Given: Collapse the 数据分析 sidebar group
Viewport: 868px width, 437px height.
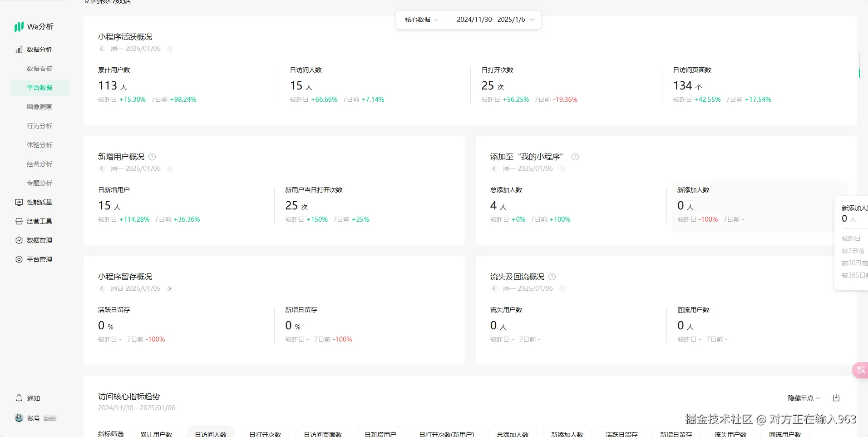Looking at the screenshot, I should [x=40, y=50].
